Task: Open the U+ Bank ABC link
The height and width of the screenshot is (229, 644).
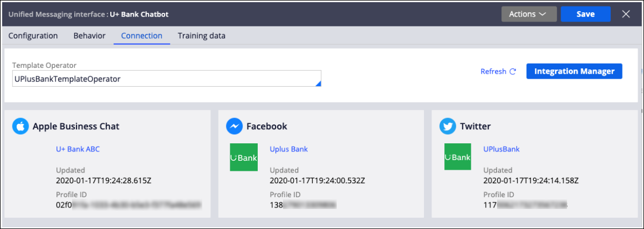Action: click(78, 149)
